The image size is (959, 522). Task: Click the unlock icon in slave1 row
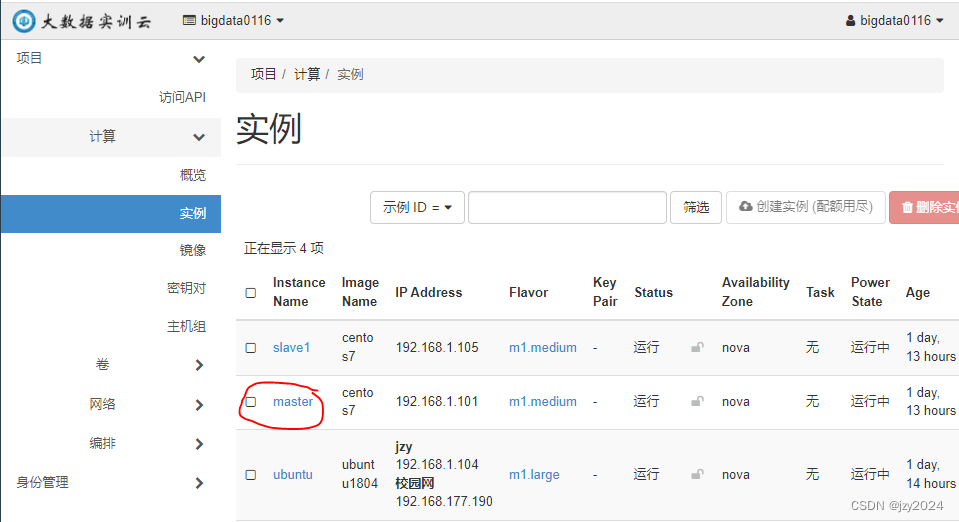click(x=697, y=347)
